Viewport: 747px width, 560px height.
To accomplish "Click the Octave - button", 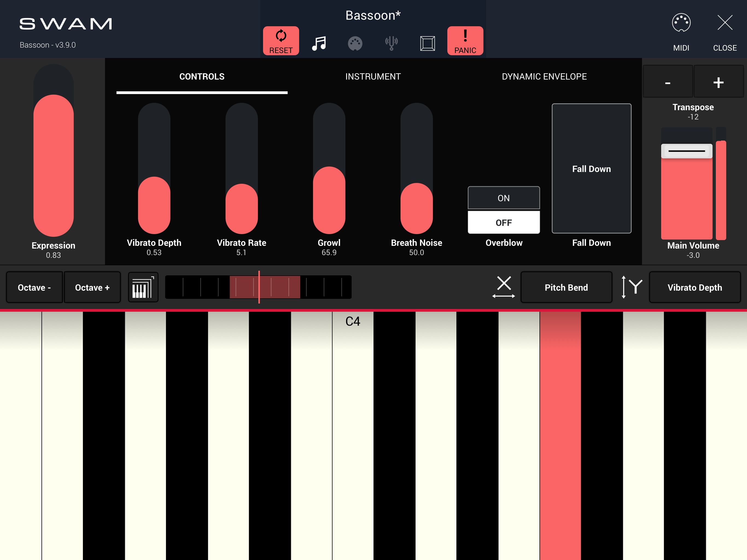I will pyautogui.click(x=34, y=287).
